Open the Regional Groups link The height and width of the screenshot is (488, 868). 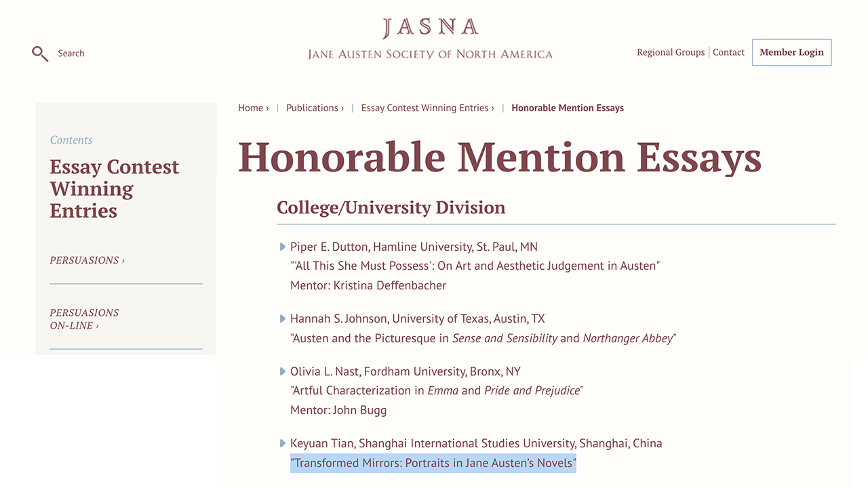coord(671,52)
